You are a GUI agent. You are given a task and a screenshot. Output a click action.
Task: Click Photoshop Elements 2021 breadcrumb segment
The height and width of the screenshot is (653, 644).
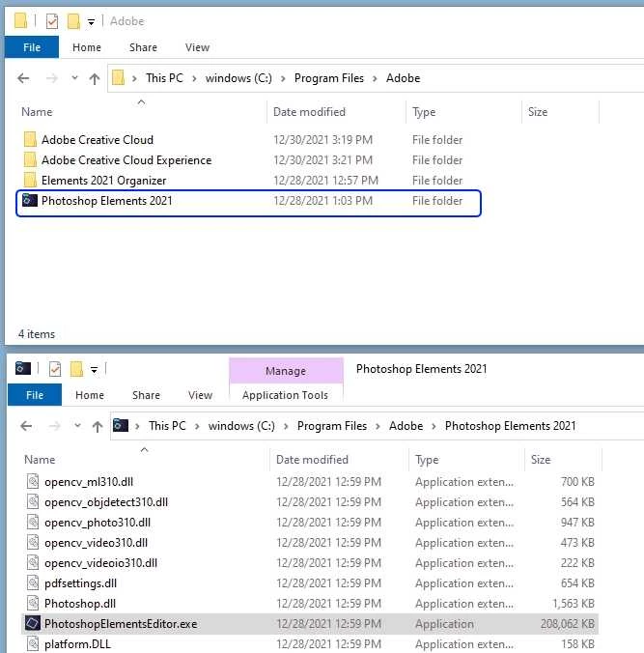pos(511,426)
